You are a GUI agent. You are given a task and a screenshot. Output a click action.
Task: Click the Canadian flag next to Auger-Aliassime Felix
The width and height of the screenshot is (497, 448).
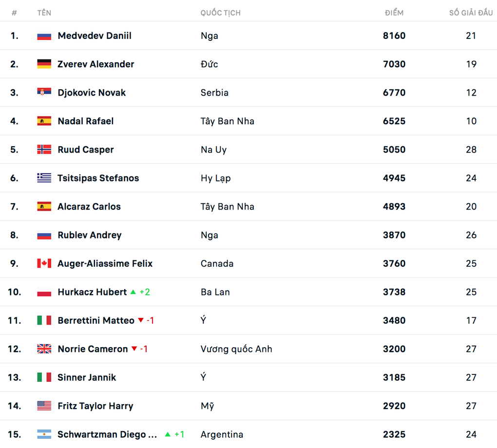coord(44,263)
